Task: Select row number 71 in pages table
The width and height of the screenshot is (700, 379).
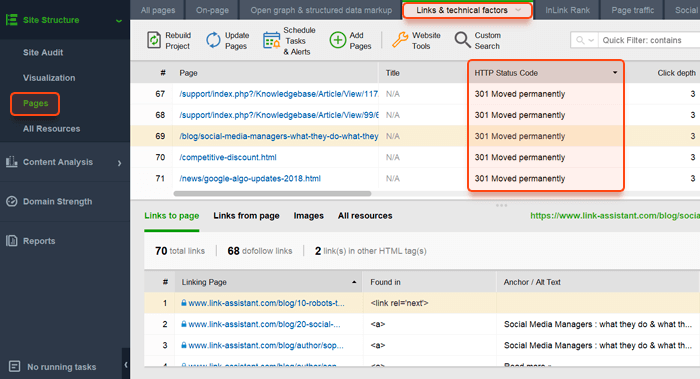Action: [x=160, y=179]
